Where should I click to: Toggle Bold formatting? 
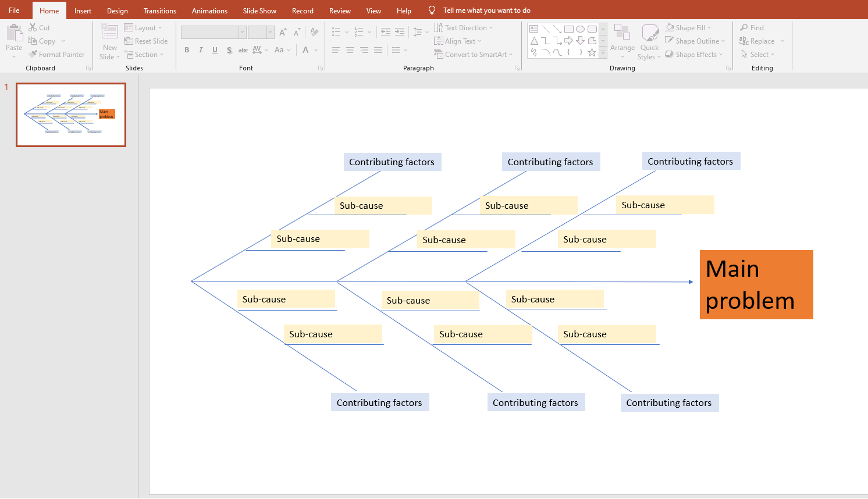coord(187,50)
